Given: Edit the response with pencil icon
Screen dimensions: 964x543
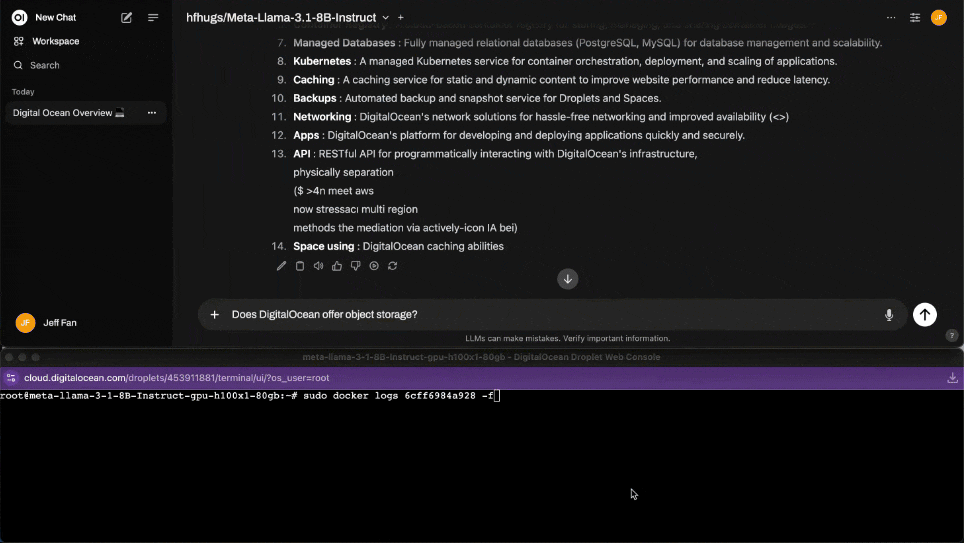Looking at the screenshot, I should point(281,266).
